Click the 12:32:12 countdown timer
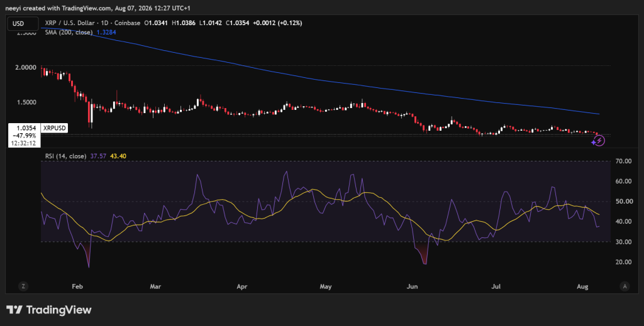Viewport: 644px width, 326px height. click(25, 143)
